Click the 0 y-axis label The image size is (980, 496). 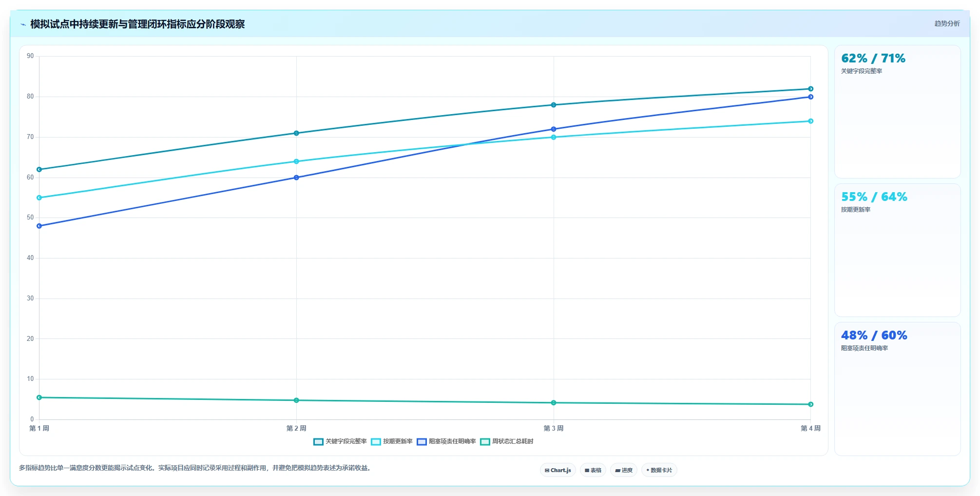(x=32, y=419)
